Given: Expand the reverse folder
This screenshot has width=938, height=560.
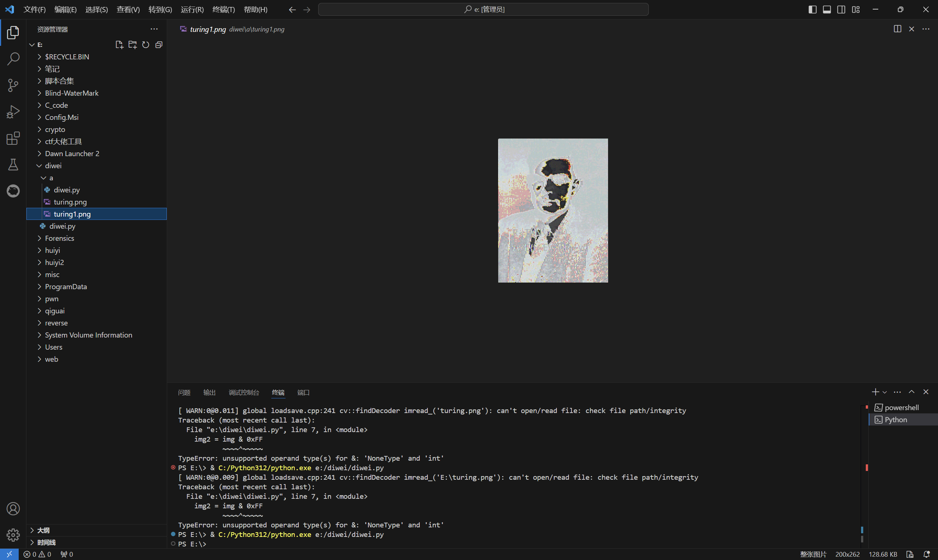Looking at the screenshot, I should (97, 323).
